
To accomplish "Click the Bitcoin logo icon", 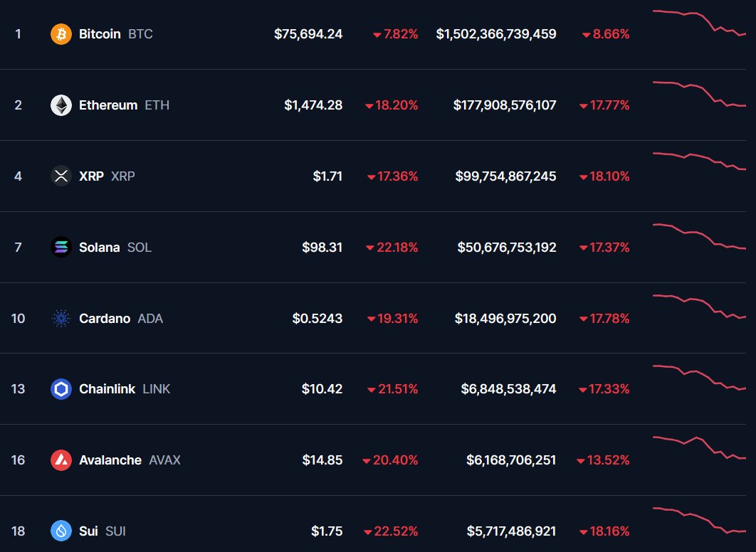I will coord(61,34).
